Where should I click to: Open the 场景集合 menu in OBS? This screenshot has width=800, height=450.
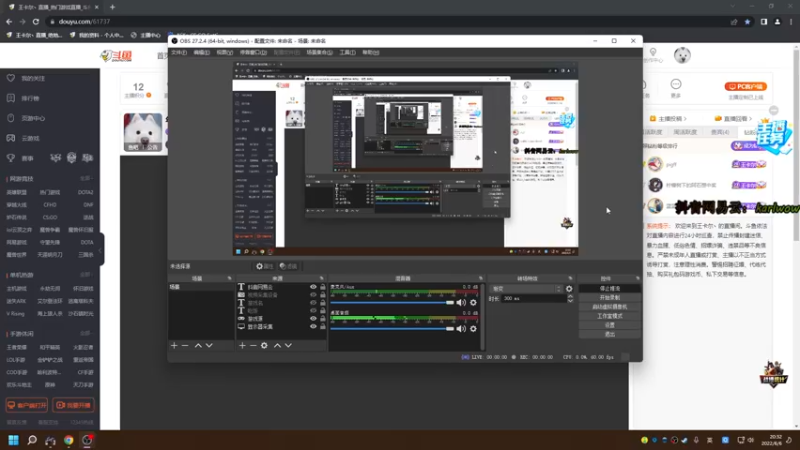319,53
